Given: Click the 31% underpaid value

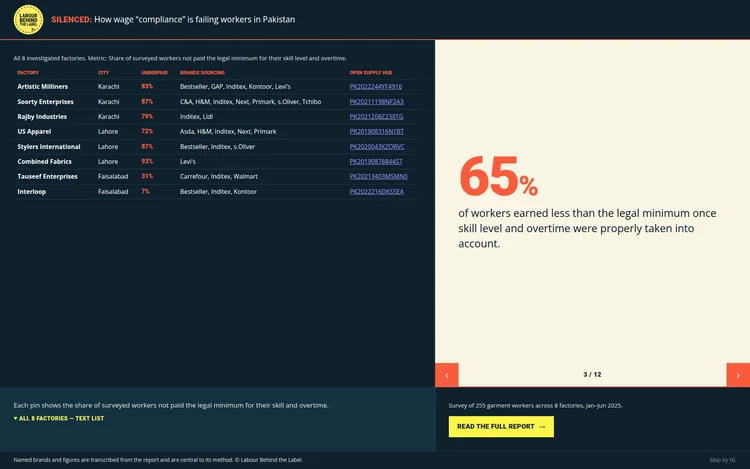Looking at the screenshot, I should click(147, 176).
